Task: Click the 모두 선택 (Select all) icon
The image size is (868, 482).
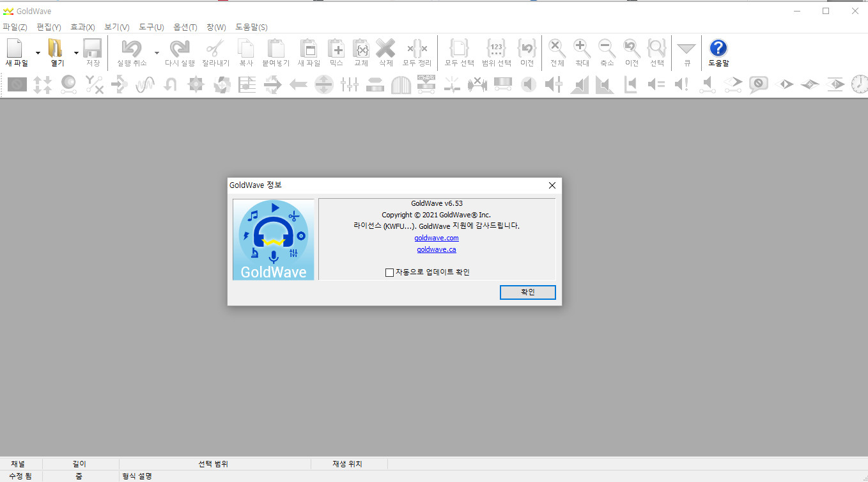Action: tap(460, 48)
